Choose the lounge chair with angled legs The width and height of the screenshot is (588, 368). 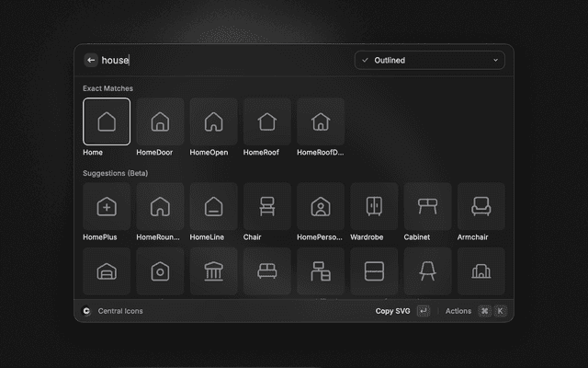[x=427, y=271]
